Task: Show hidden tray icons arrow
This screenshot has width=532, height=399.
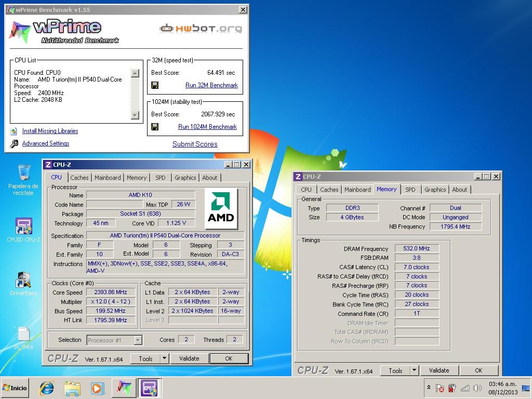Action: click(429, 387)
